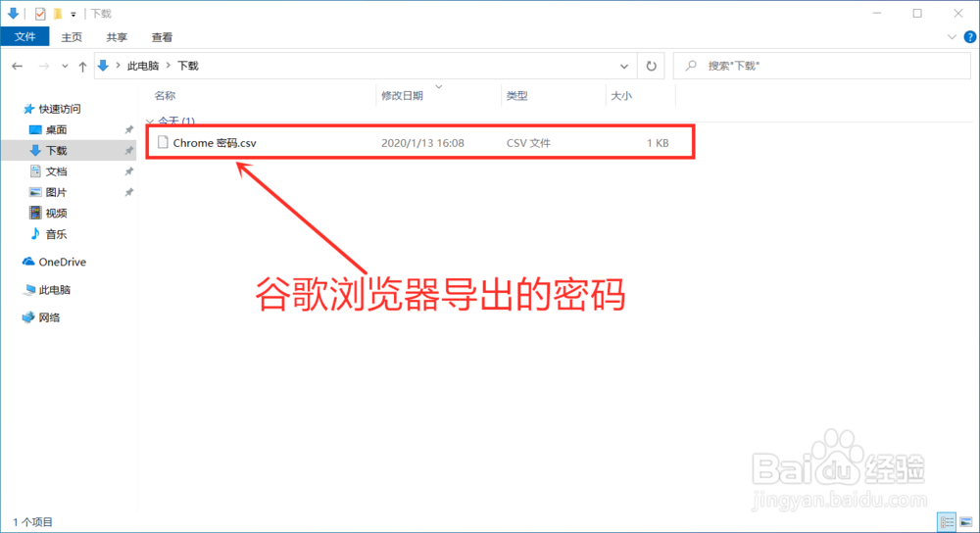Select 网络 in the navigation pane
This screenshot has height=533, width=980.
coord(49,317)
